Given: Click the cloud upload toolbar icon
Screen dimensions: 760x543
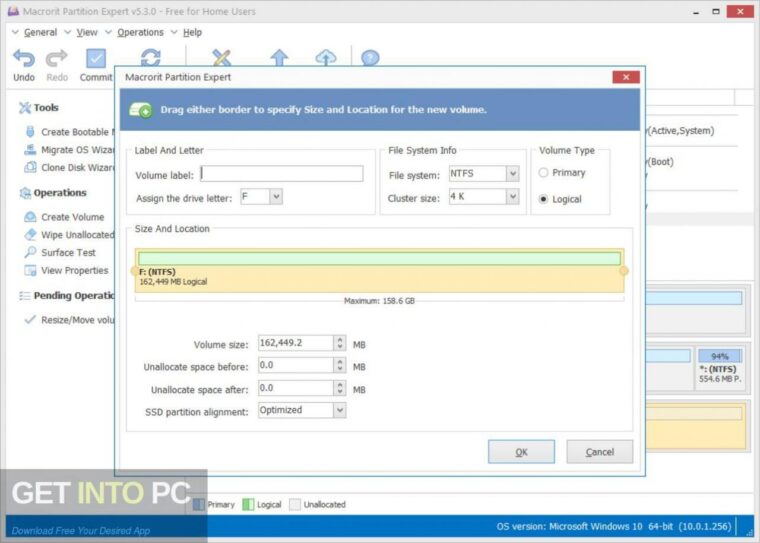Looking at the screenshot, I should click(326, 58).
